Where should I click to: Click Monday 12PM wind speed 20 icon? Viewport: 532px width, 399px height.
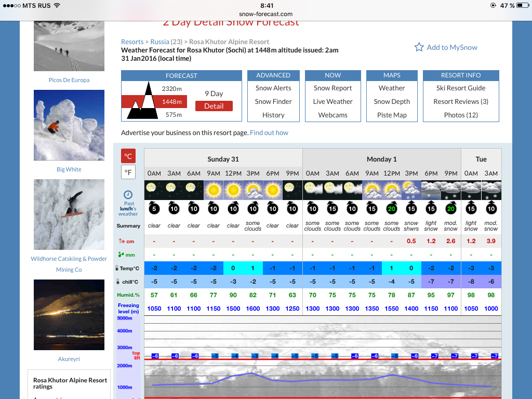coord(392,208)
